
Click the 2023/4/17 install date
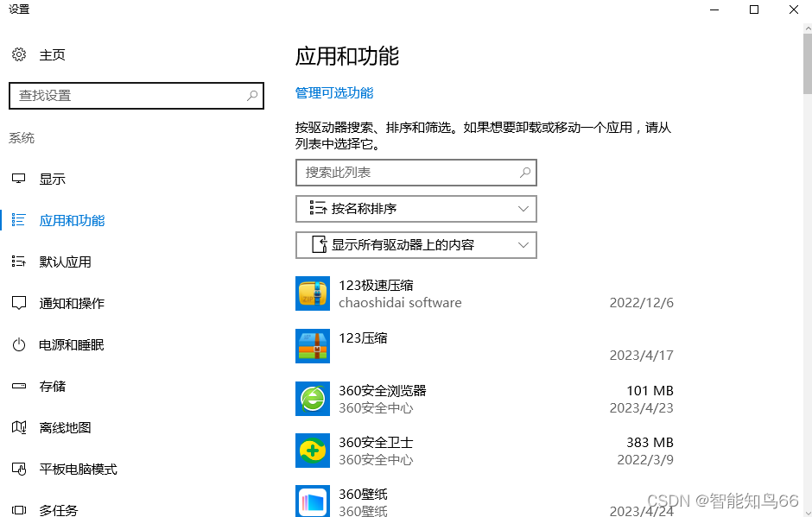[642, 356]
